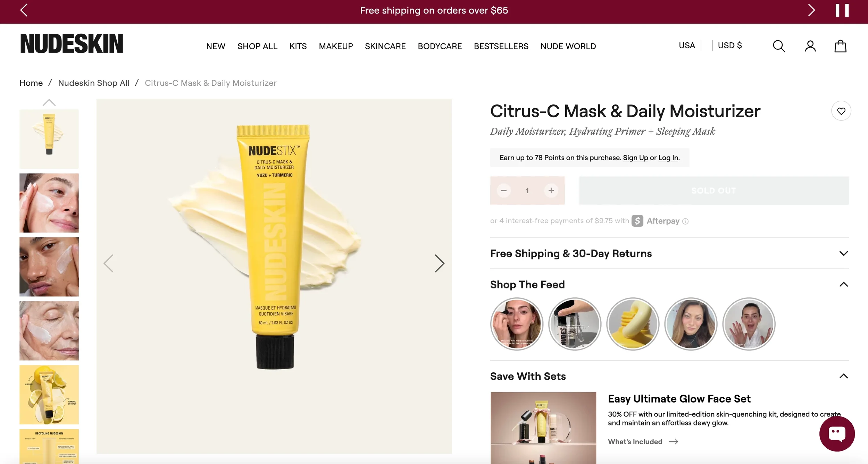Click the Sign Up link

(x=635, y=158)
